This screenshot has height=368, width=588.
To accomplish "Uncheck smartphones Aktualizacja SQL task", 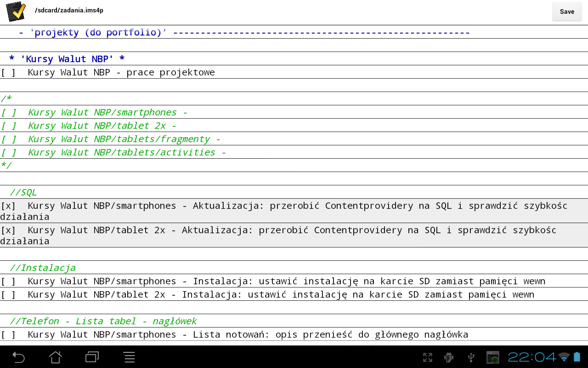I will 8,206.
